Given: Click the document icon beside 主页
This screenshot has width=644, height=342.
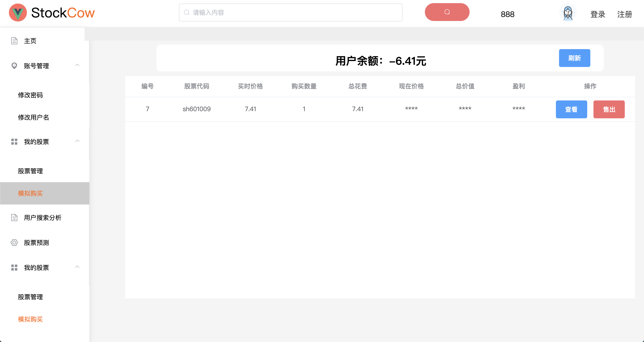Looking at the screenshot, I should 14,40.
